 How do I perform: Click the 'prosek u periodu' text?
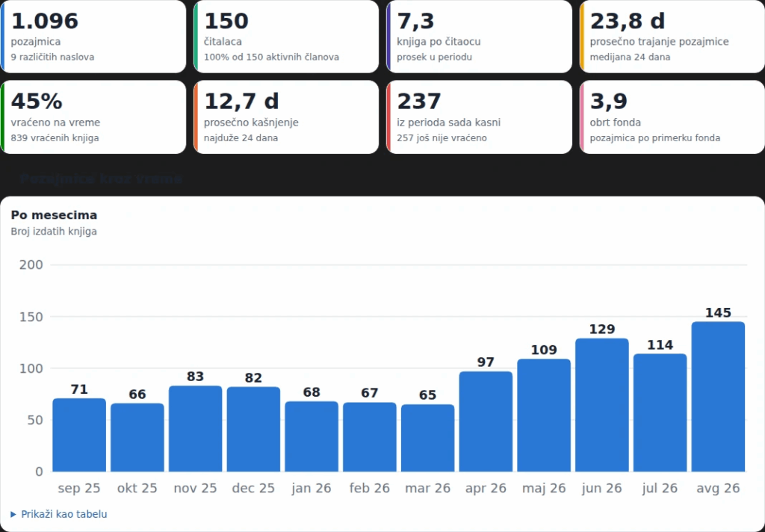434,57
